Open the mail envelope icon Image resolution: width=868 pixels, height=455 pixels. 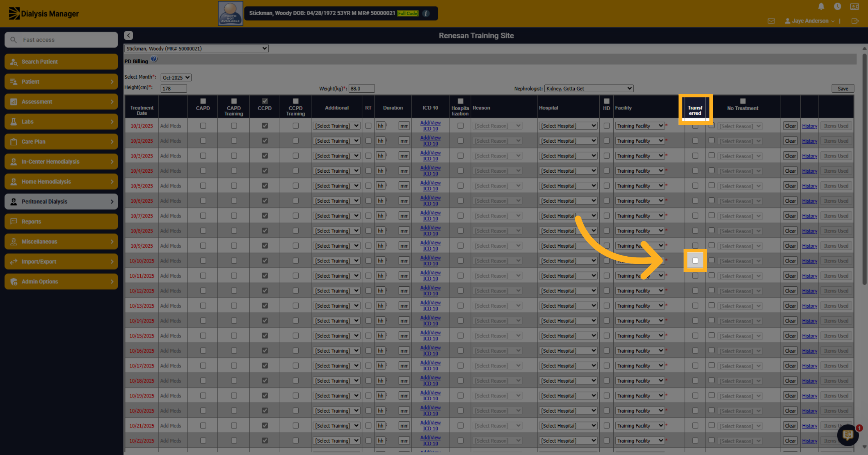pyautogui.click(x=771, y=21)
